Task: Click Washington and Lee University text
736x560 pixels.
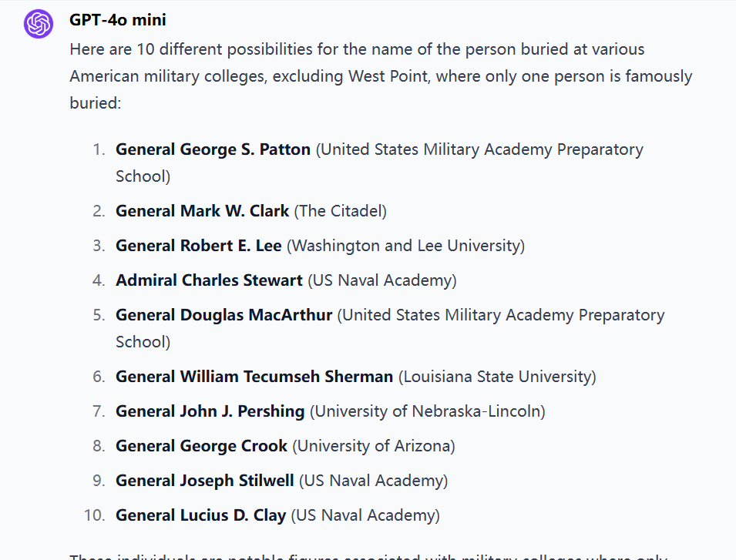Action: (405, 246)
